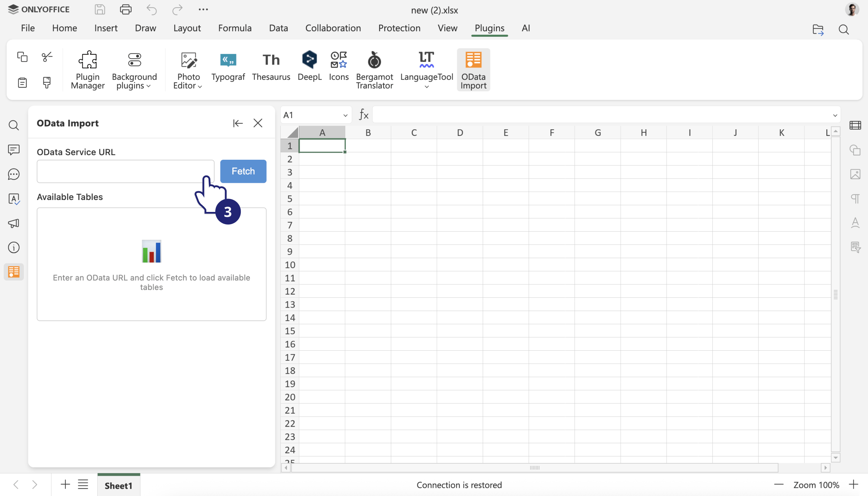
Task: Click the Fetch button
Action: (x=243, y=171)
